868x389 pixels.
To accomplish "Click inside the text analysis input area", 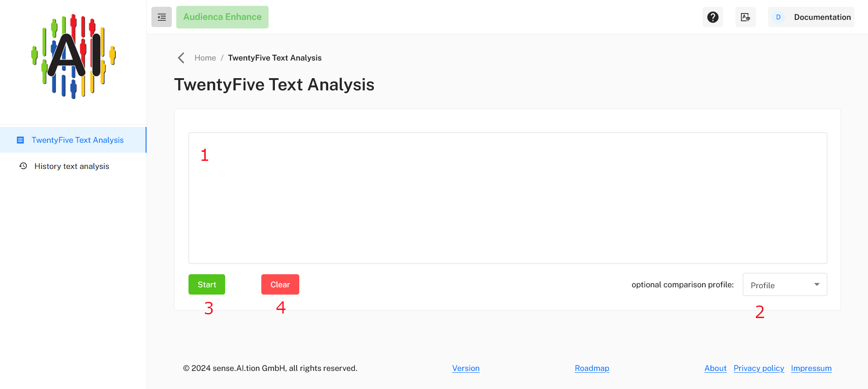I will click(x=506, y=198).
